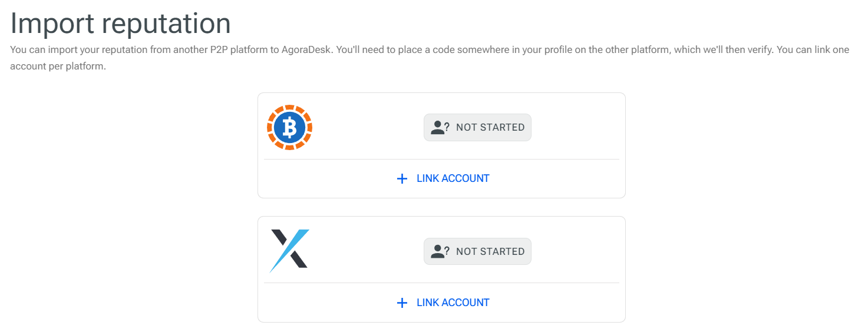Click the 'LINK ACCOUNT' text in the second card

tap(453, 303)
